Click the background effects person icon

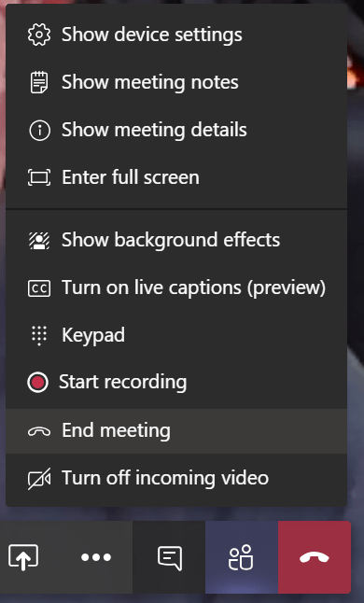pyautogui.click(x=39, y=240)
